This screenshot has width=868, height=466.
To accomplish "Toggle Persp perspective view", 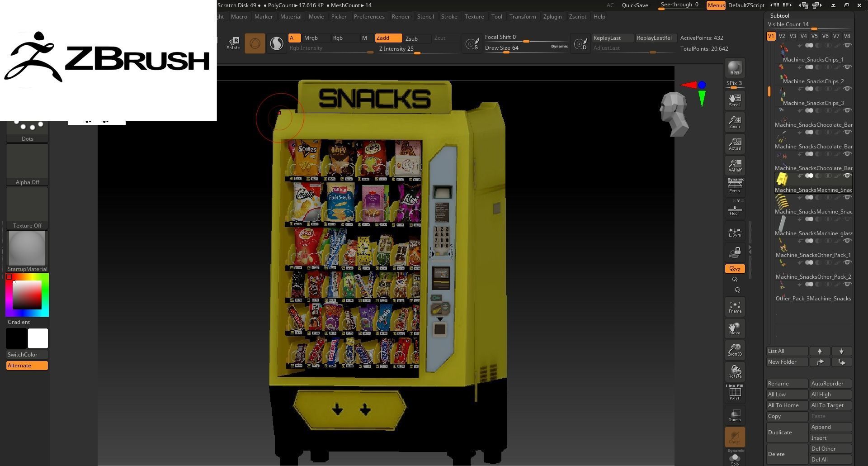I will click(735, 186).
